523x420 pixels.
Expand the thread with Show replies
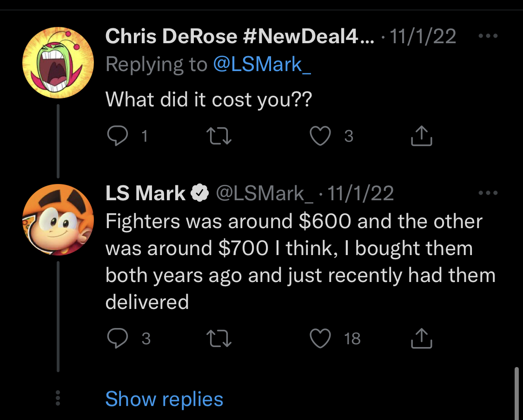(x=164, y=399)
